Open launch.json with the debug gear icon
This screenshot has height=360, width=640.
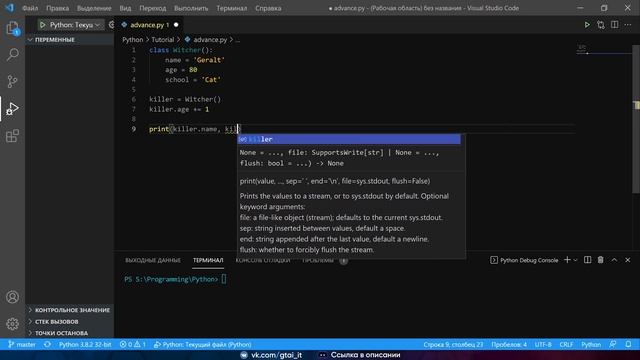pyautogui.click(x=111, y=25)
